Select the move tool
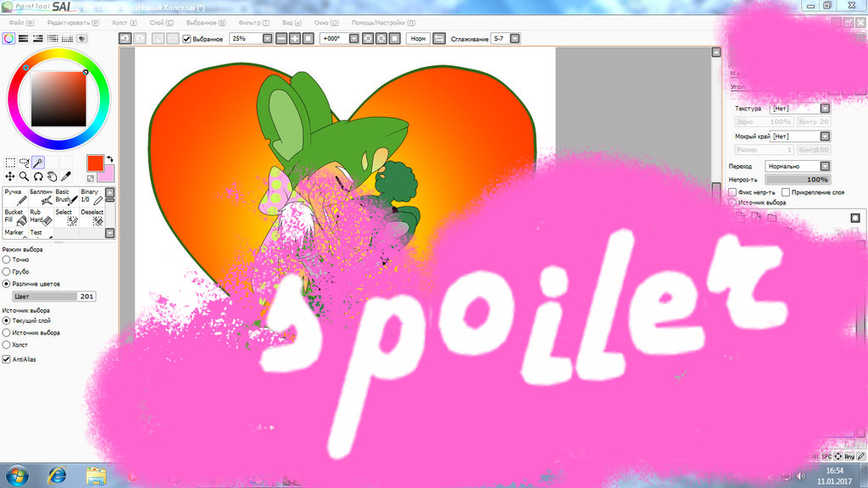 (10, 176)
